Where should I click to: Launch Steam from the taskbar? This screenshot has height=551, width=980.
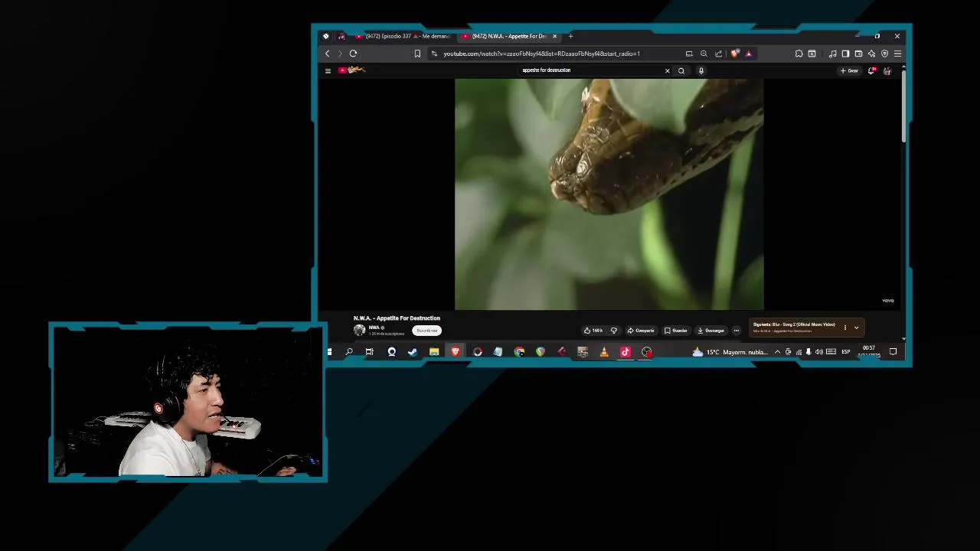point(413,352)
